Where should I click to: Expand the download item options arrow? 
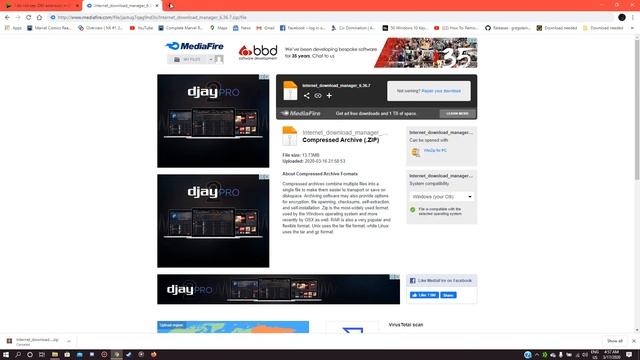(x=69, y=341)
